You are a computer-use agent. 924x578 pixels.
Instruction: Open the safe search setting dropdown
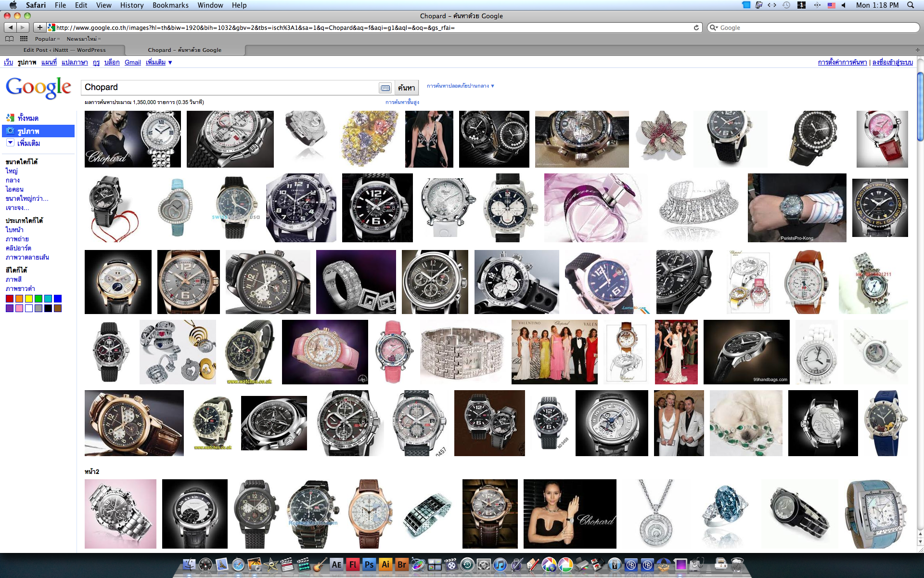point(461,86)
